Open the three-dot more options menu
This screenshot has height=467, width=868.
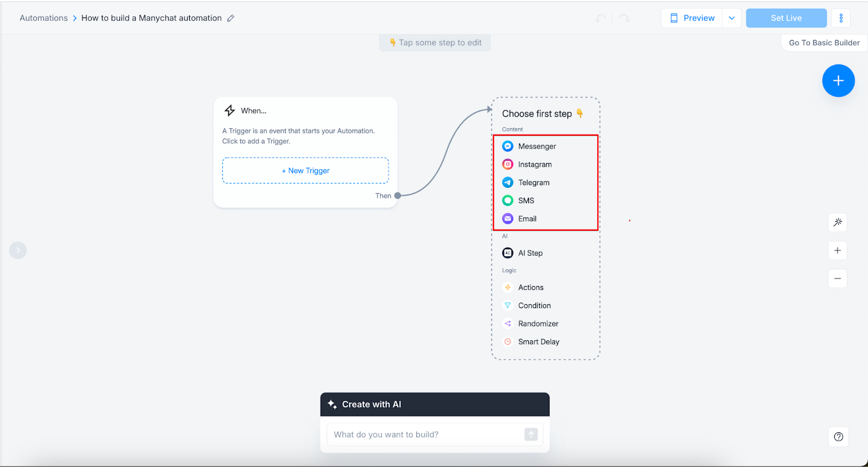click(x=841, y=18)
